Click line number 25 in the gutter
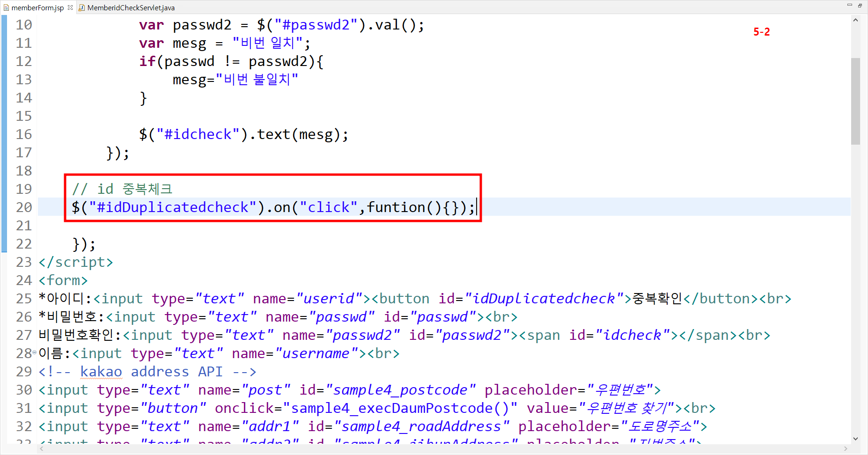Viewport: 868px width, 455px height. 24,298
